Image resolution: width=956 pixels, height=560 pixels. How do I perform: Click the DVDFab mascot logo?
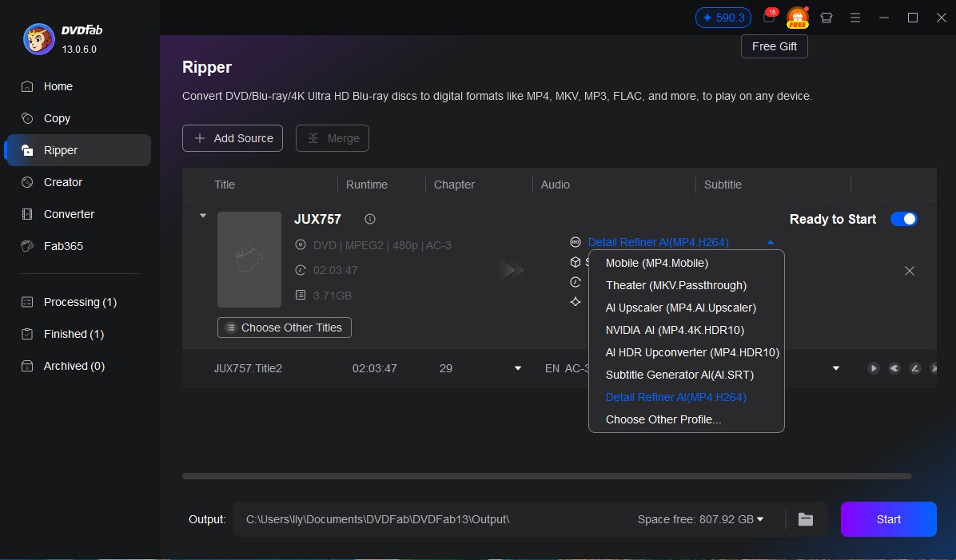point(39,39)
